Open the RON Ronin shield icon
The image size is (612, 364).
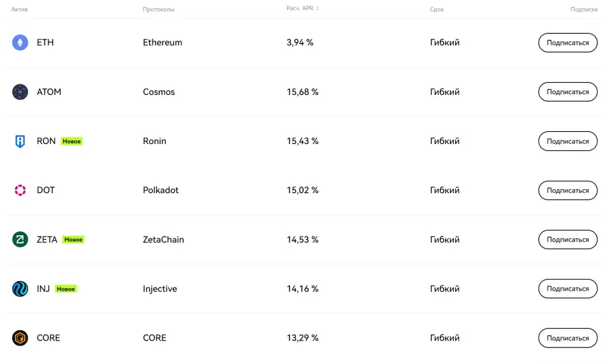tap(20, 142)
